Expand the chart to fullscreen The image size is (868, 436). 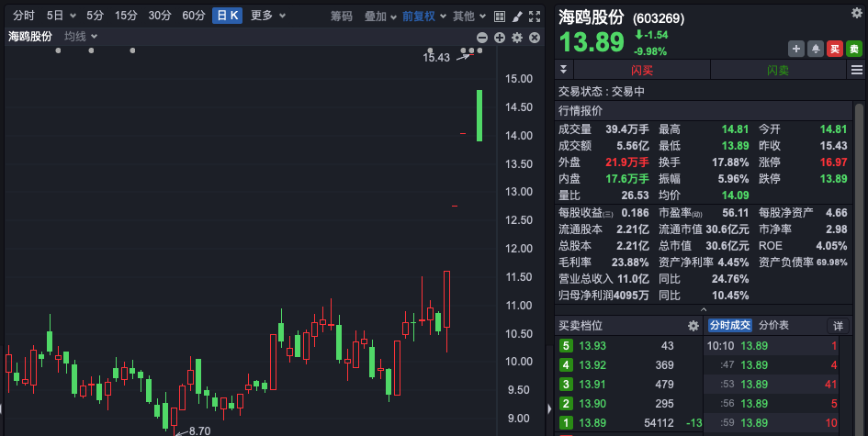click(535, 16)
